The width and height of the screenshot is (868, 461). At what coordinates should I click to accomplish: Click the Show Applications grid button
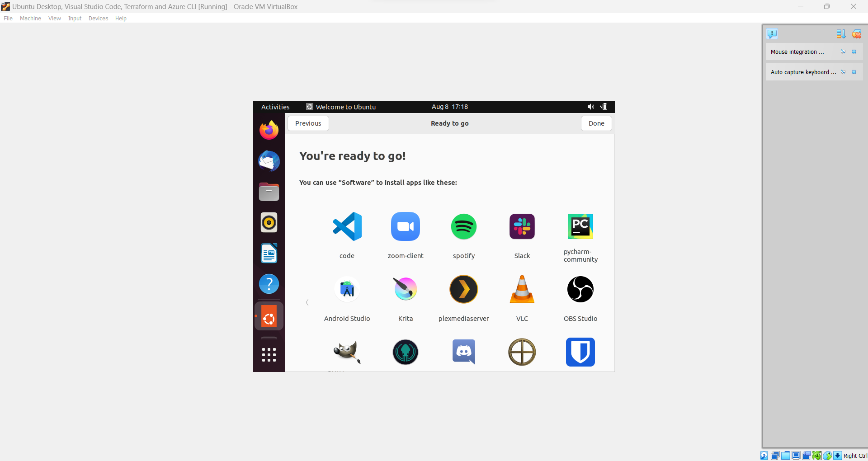click(x=269, y=354)
